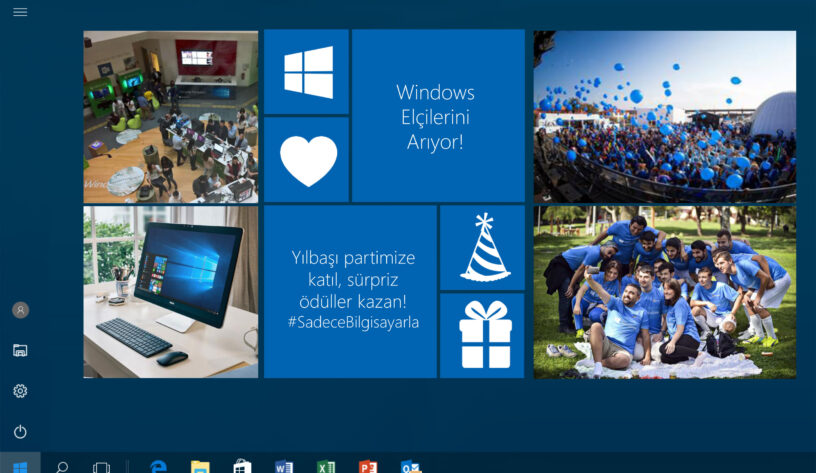Open Word from the taskbar
The image size is (816, 473).
pyautogui.click(x=284, y=466)
